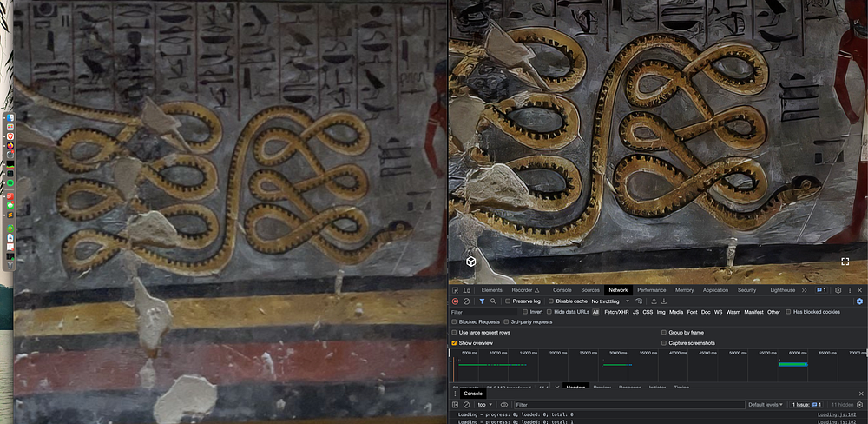Open Finder from the dock
This screenshot has height=424, width=868.
(x=10, y=117)
